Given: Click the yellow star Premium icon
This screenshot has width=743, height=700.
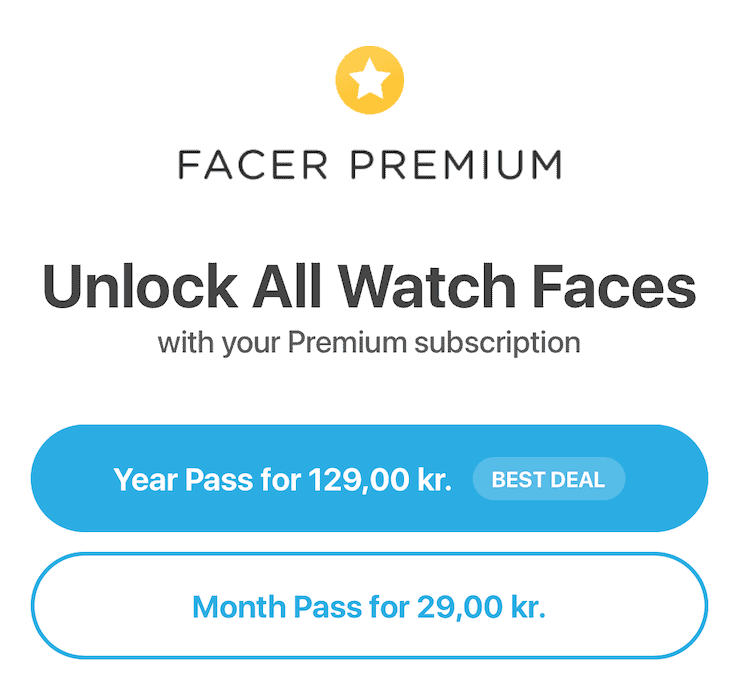Looking at the screenshot, I should tap(370, 78).
